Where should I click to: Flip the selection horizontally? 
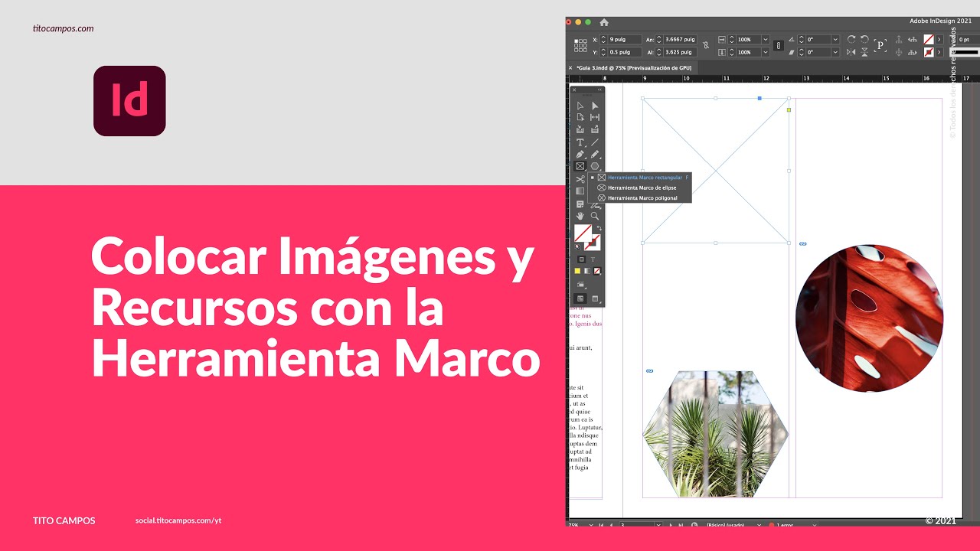click(x=851, y=52)
